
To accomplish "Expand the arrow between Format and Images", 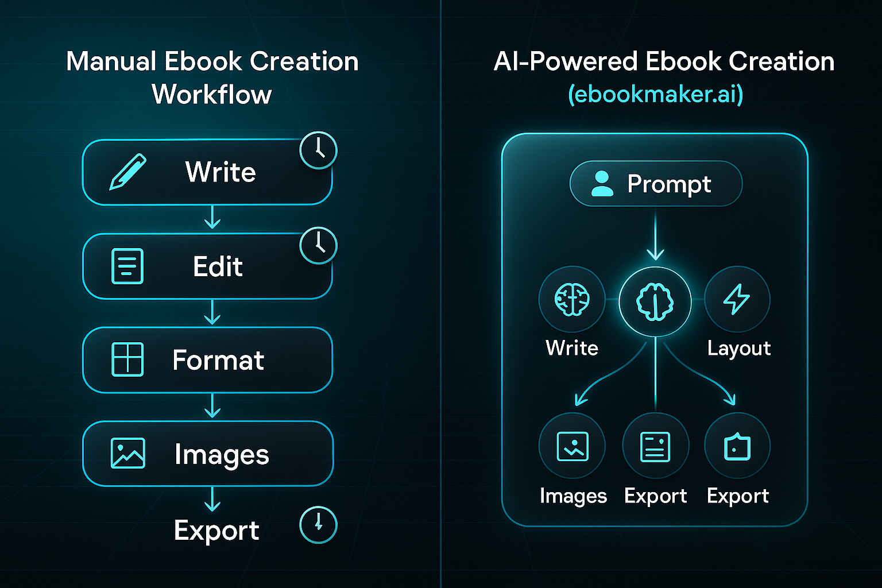I will 213,407.
